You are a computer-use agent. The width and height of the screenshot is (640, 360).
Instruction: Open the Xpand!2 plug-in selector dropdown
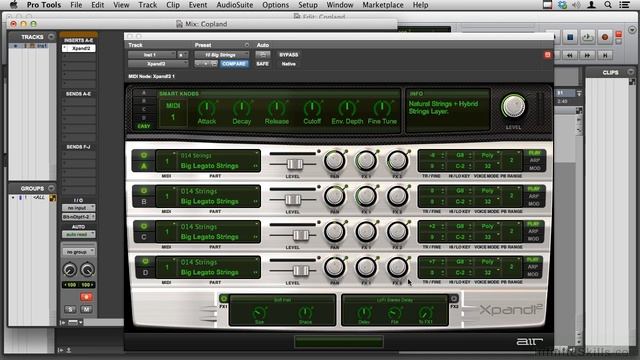tap(158, 64)
